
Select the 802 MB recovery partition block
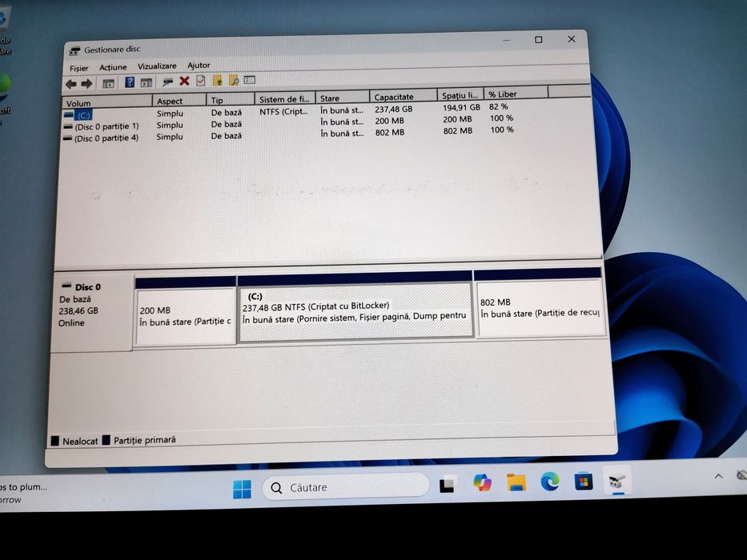(540, 303)
